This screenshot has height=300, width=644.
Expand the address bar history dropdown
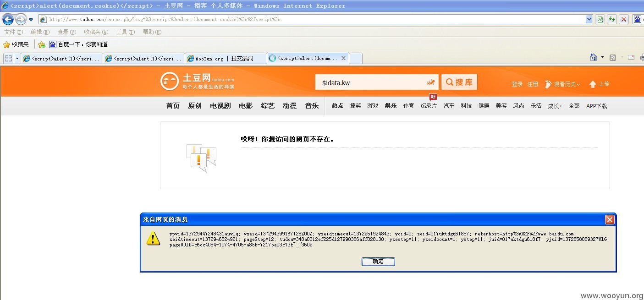589,19
